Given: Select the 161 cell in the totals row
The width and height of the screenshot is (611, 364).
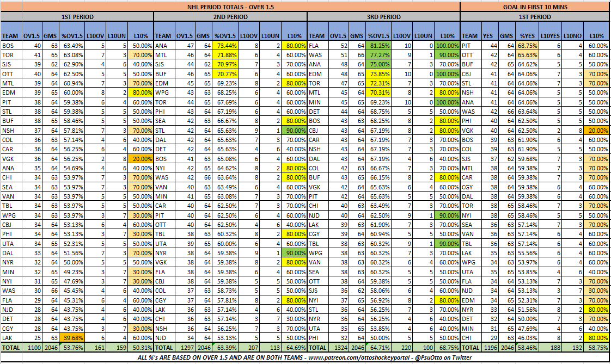Looking at the screenshot, I should click(95, 347).
